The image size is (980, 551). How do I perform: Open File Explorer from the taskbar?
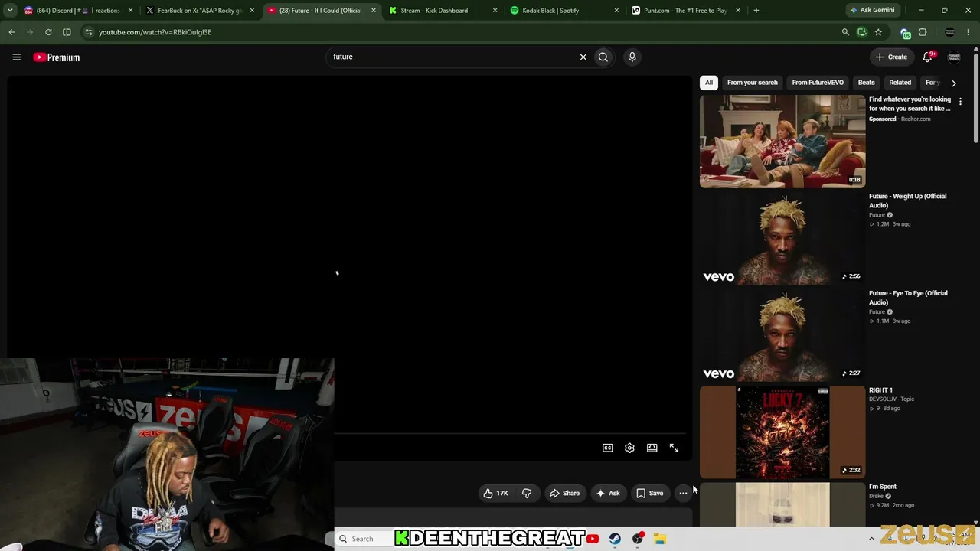point(659,539)
